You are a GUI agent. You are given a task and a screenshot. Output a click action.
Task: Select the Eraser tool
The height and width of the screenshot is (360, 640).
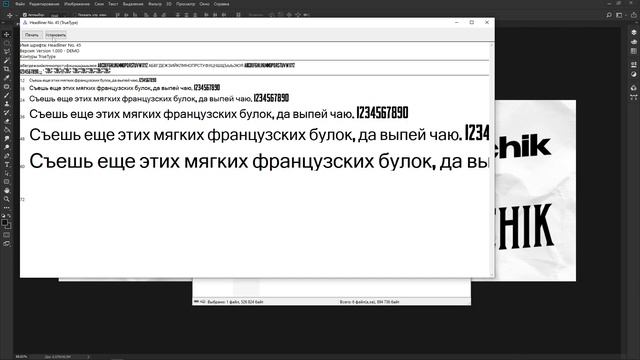7,121
